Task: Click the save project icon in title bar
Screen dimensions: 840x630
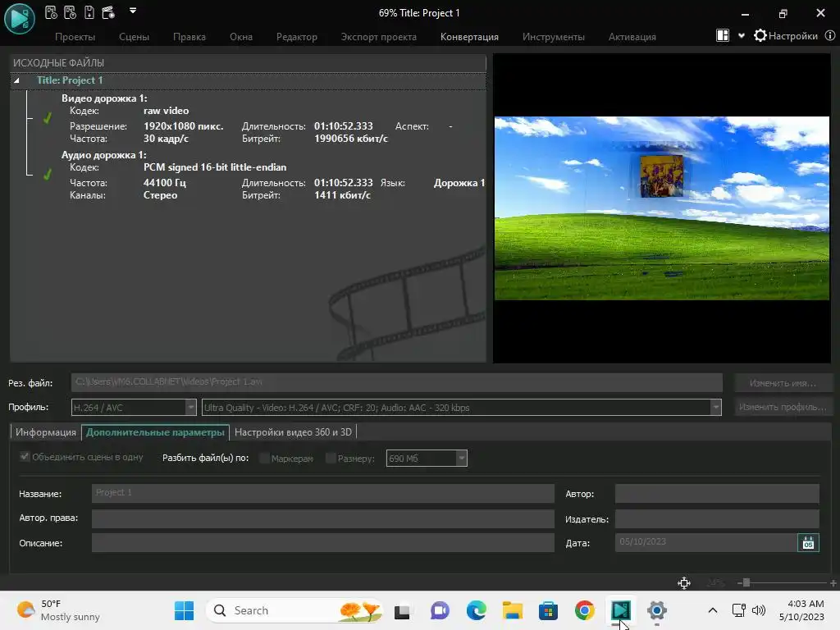Action: 89,12
